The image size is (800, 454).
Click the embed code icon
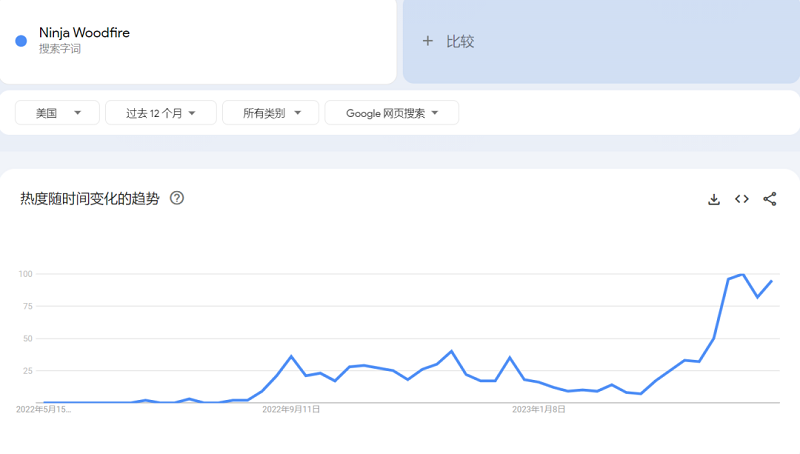click(742, 199)
